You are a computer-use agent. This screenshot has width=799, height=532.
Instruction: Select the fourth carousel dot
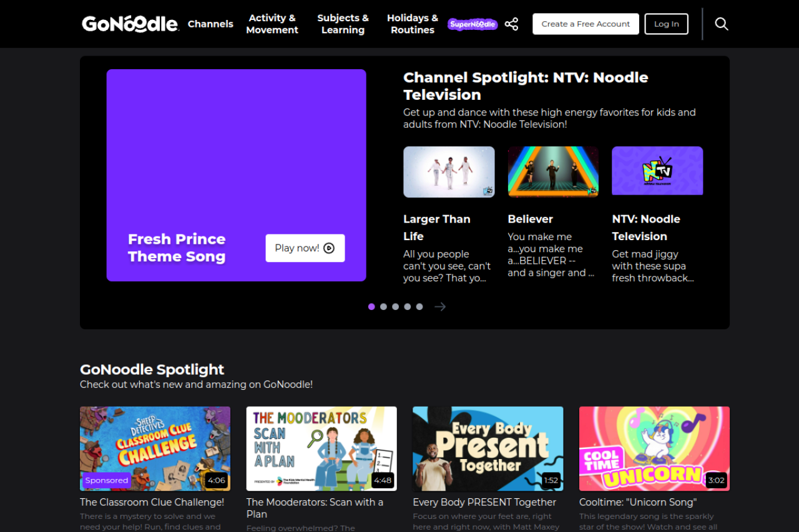coord(407,307)
